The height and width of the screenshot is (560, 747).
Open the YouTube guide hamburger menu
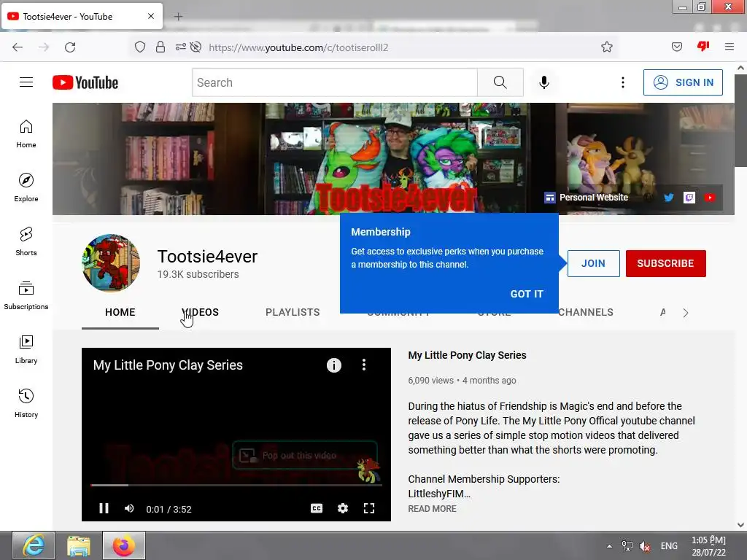click(26, 82)
